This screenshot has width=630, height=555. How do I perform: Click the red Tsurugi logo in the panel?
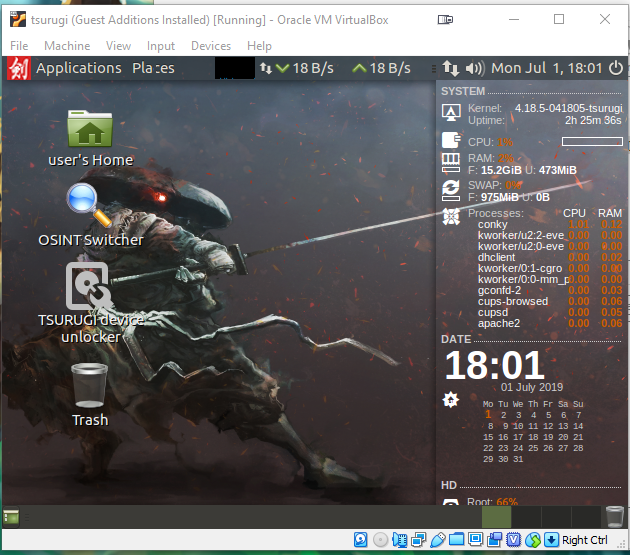[19, 68]
